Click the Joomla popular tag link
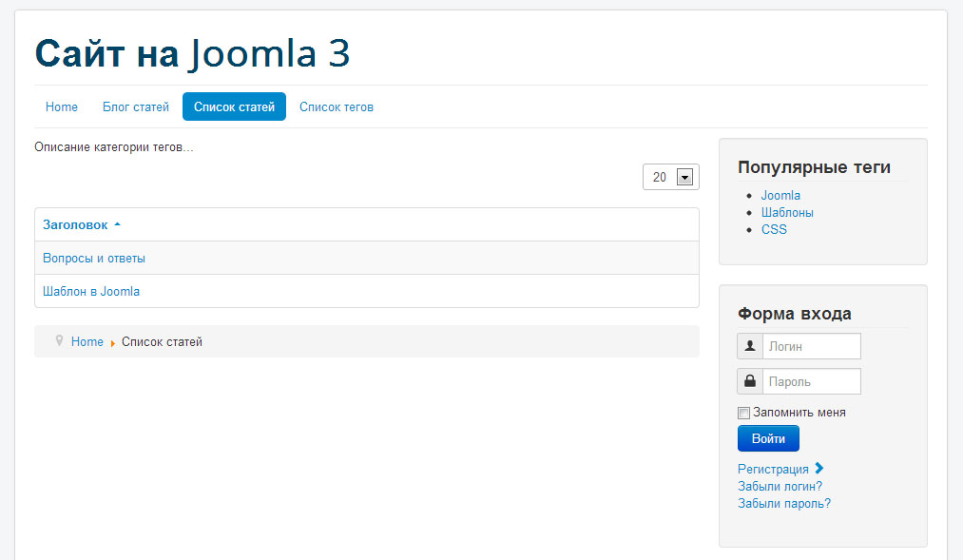This screenshot has width=963, height=560. click(x=780, y=195)
